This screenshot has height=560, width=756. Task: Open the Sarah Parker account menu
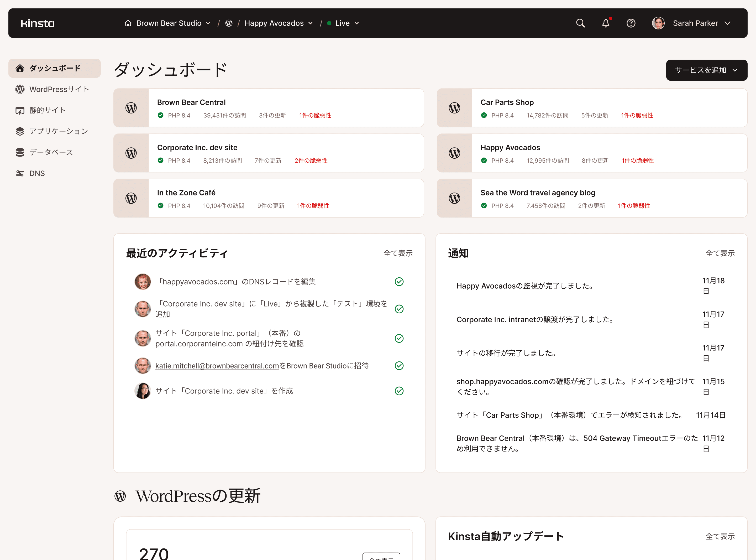click(701, 23)
